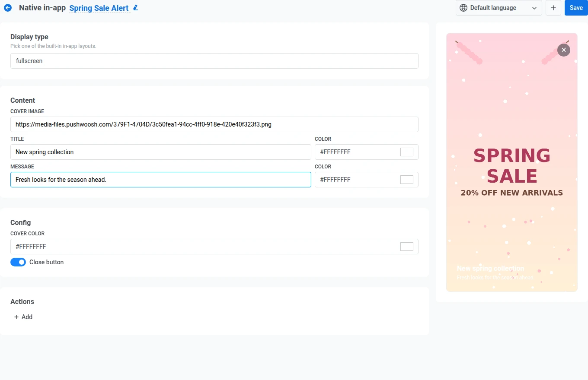588x380 pixels.
Task: Click the back arrow icon
Action: [x=8, y=8]
